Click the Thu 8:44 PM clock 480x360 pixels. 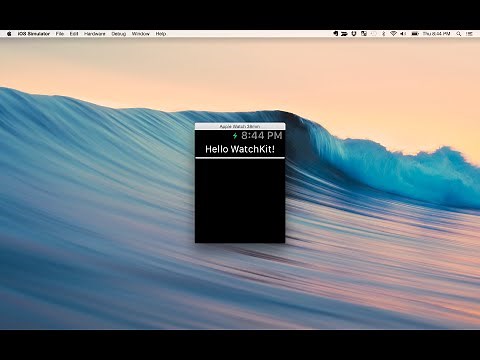[x=436, y=34]
